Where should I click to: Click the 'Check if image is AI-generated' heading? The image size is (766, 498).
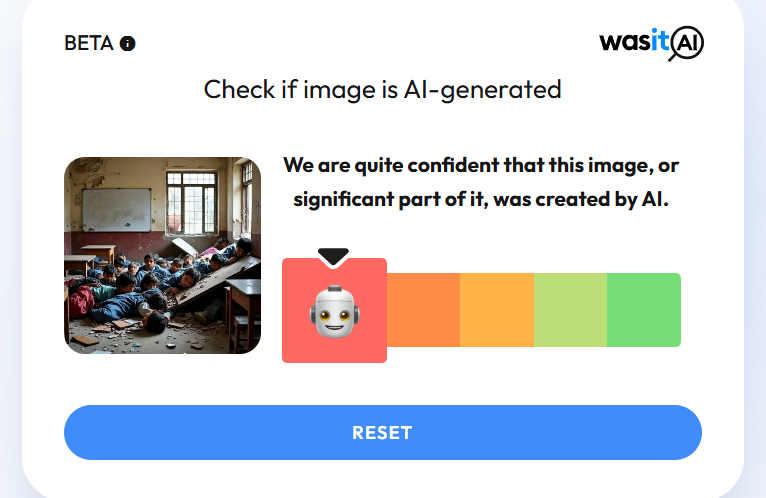click(x=383, y=90)
